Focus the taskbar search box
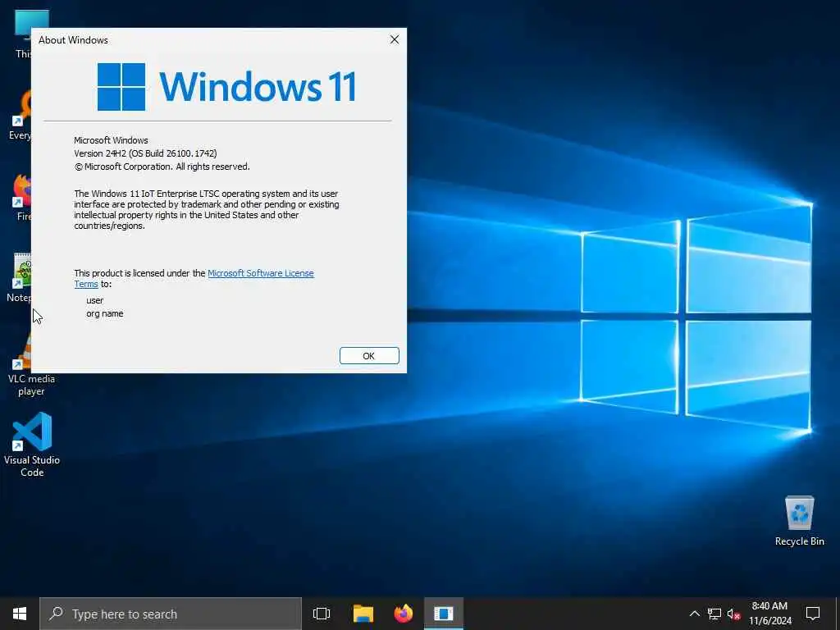This screenshot has height=630, width=840. (x=171, y=614)
